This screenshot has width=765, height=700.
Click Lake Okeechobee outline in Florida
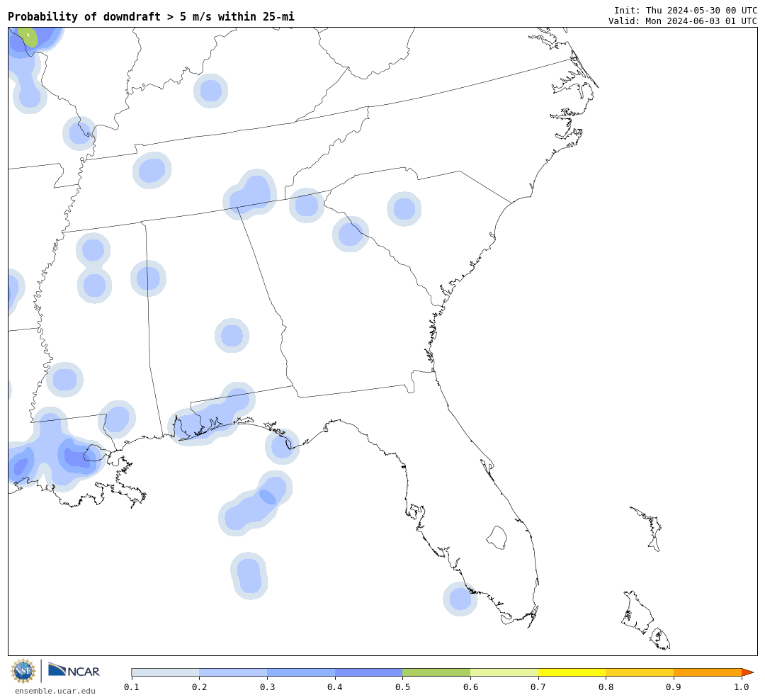497,538
